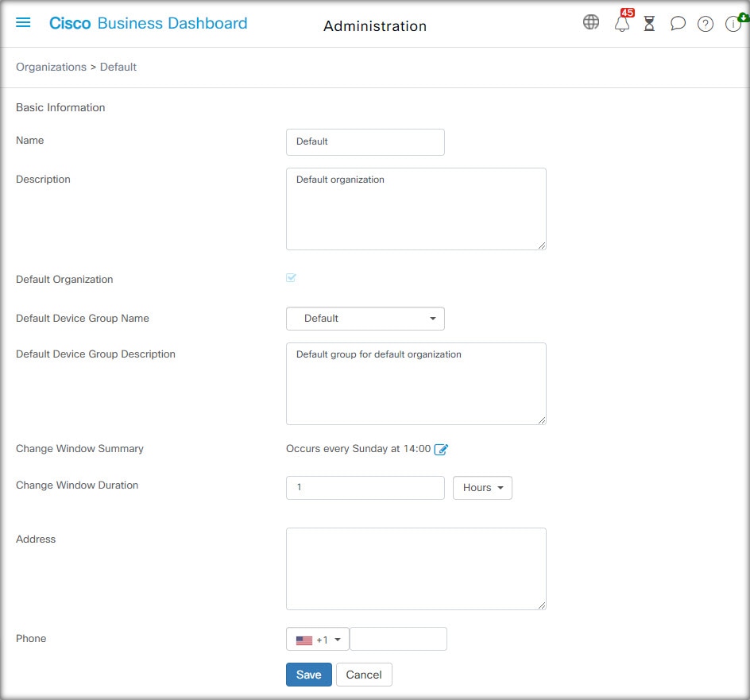Save the organization settings
The image size is (750, 700).
pyautogui.click(x=308, y=675)
